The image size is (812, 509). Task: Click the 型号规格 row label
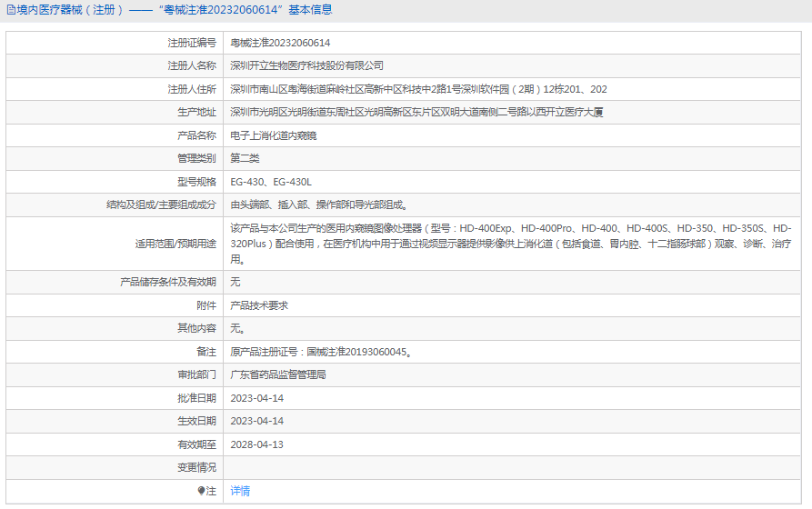tap(196, 182)
